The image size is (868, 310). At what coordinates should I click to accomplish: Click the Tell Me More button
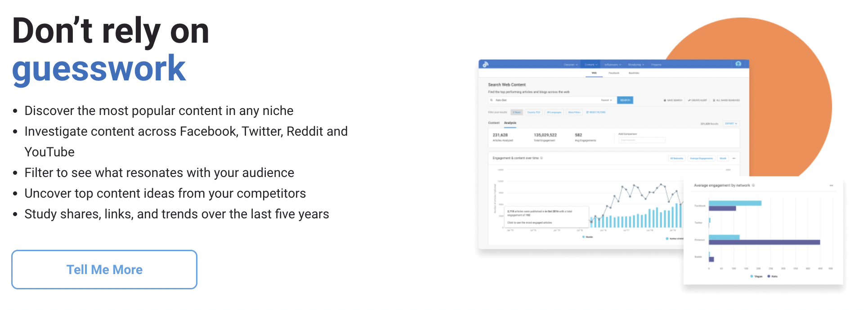104,270
